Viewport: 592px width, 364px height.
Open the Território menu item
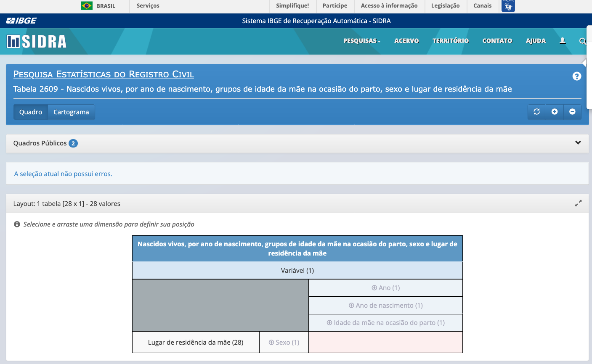click(451, 41)
